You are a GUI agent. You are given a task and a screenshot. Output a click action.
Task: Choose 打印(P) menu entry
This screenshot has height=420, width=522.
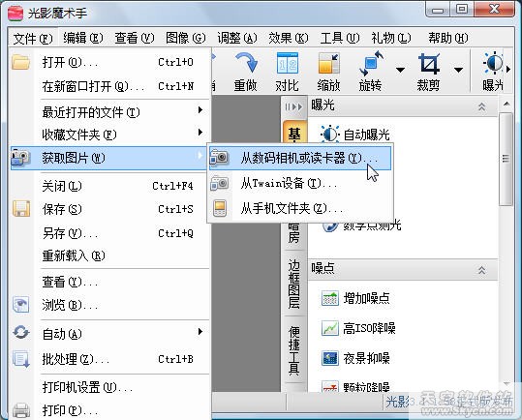109,410
